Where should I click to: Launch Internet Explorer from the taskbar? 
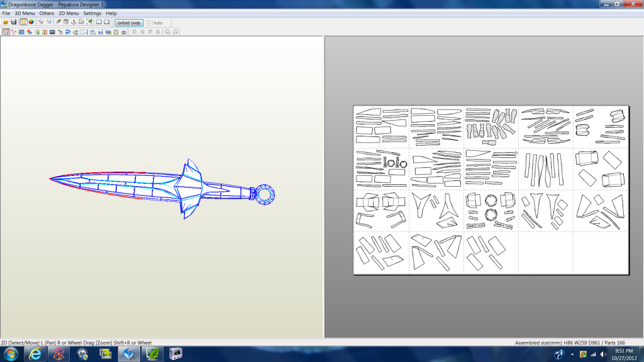click(x=35, y=354)
